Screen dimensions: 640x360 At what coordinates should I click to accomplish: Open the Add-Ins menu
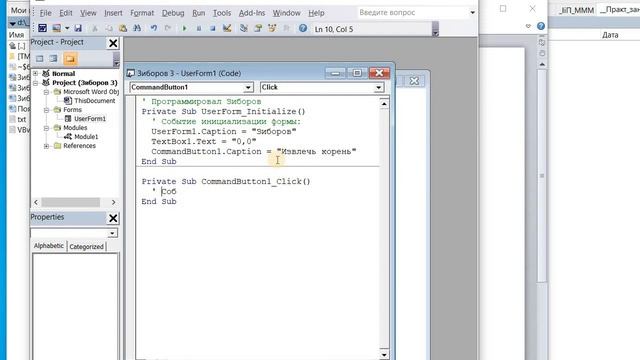coord(252,13)
